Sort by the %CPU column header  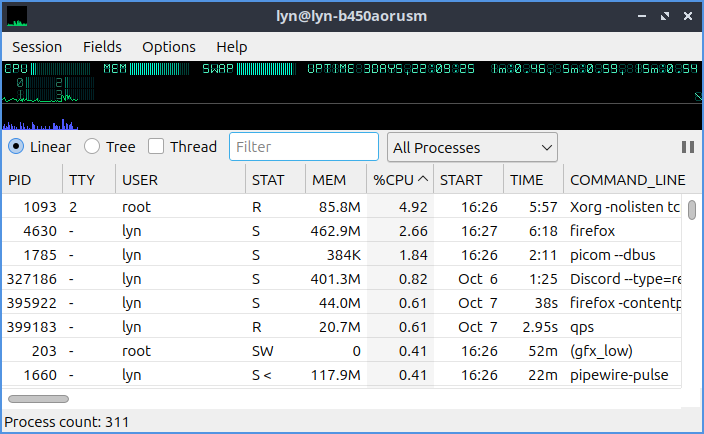pyautogui.click(x=400, y=180)
